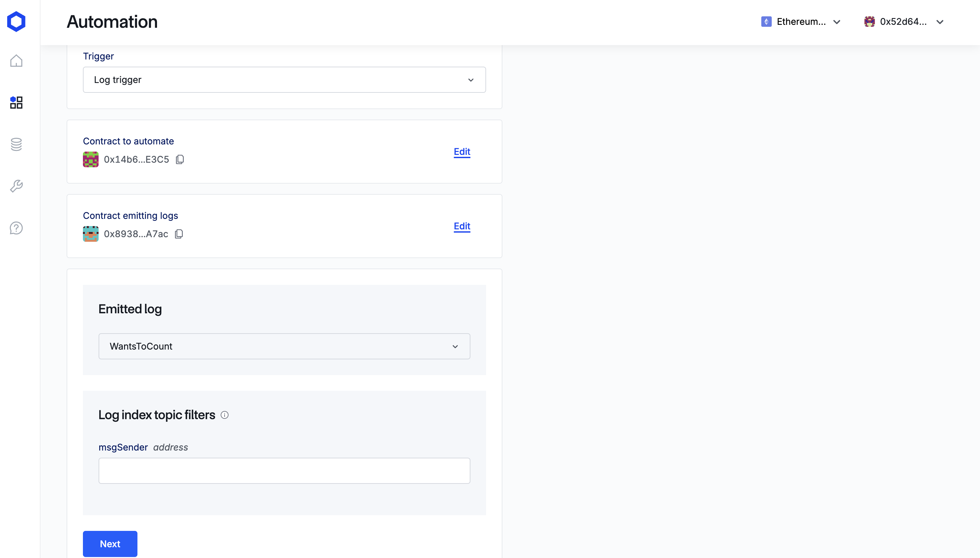
Task: Copy the 0x14b6...E3C5 contract address
Action: coord(180,159)
